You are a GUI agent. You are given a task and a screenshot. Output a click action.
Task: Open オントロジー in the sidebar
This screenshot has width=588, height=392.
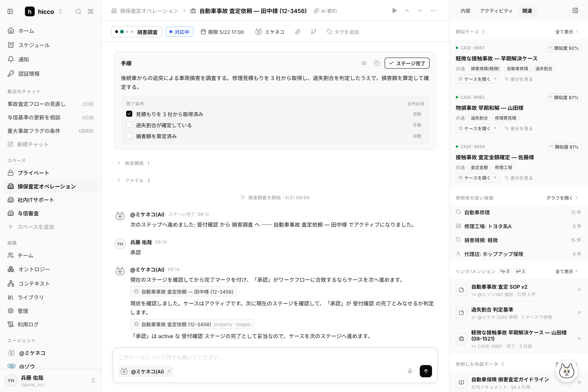[50, 269]
